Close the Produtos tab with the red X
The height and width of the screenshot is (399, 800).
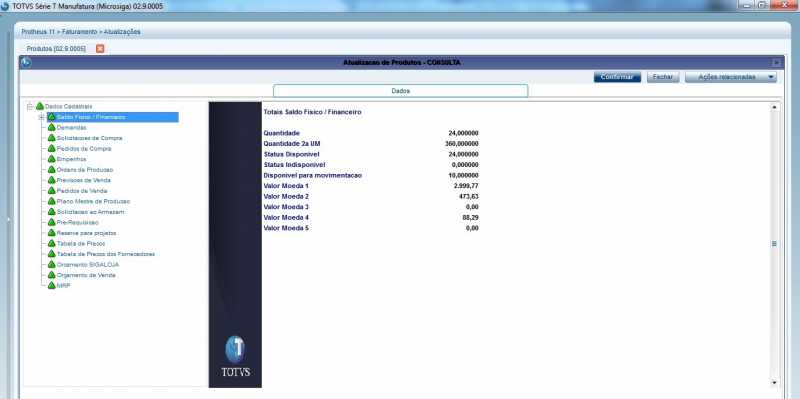[x=100, y=48]
